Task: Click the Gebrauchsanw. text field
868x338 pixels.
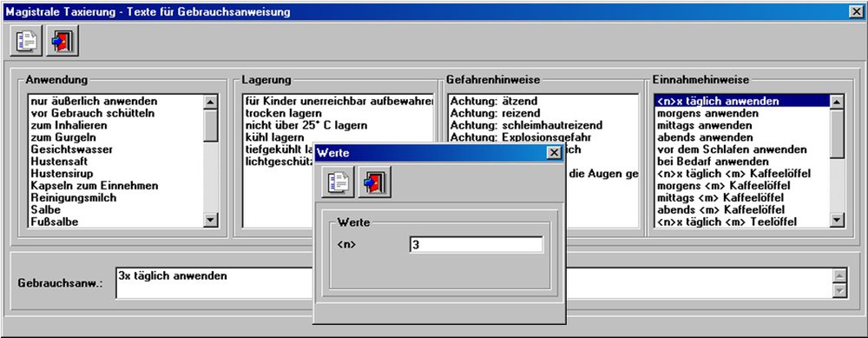Action: pos(214,282)
